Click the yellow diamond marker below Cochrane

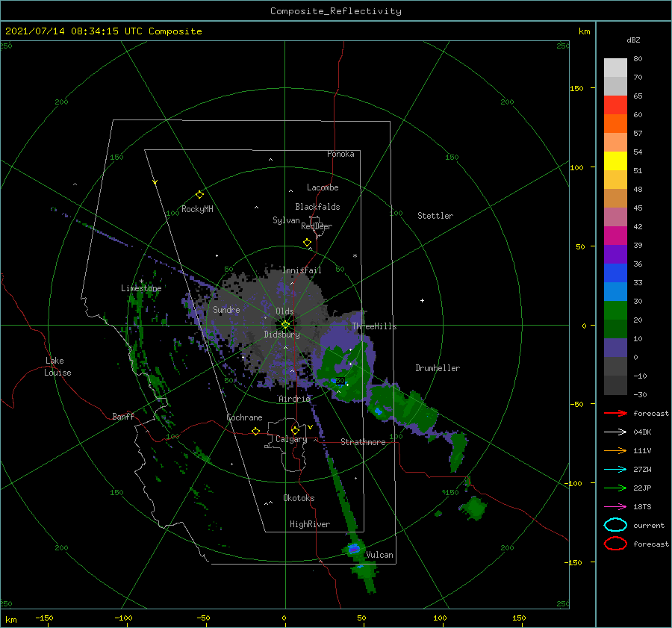(x=255, y=431)
